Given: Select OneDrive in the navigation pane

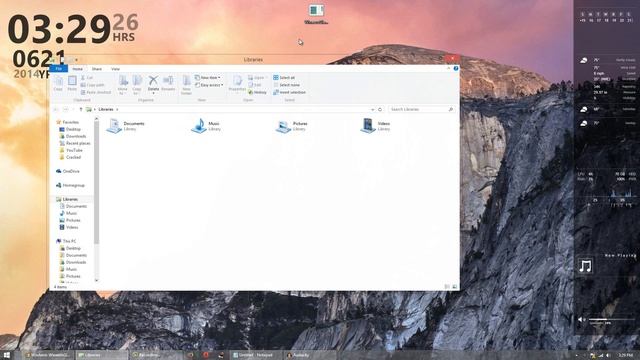Looking at the screenshot, I should (x=68, y=171).
